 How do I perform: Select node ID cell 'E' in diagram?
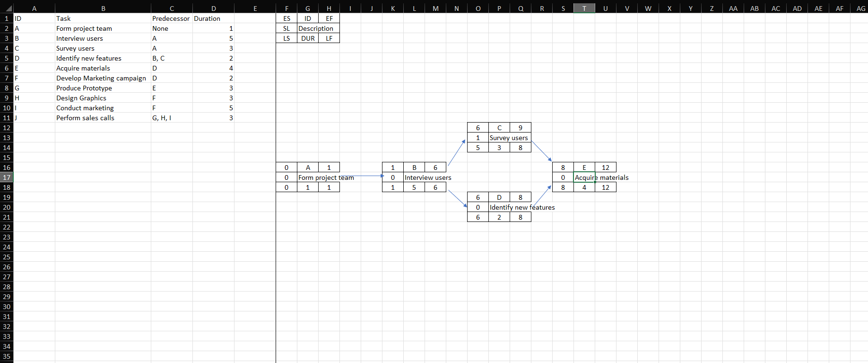point(584,168)
